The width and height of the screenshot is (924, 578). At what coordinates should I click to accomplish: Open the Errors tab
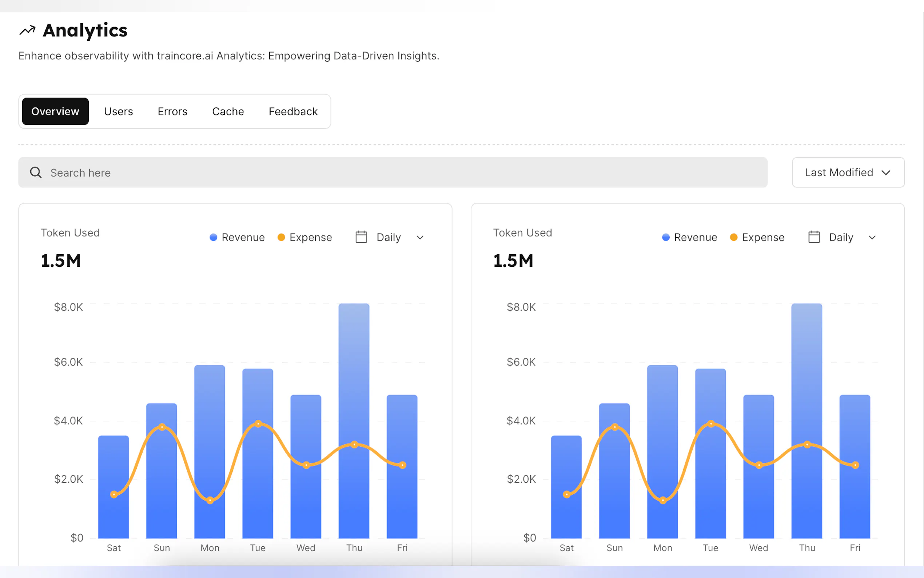(x=172, y=111)
